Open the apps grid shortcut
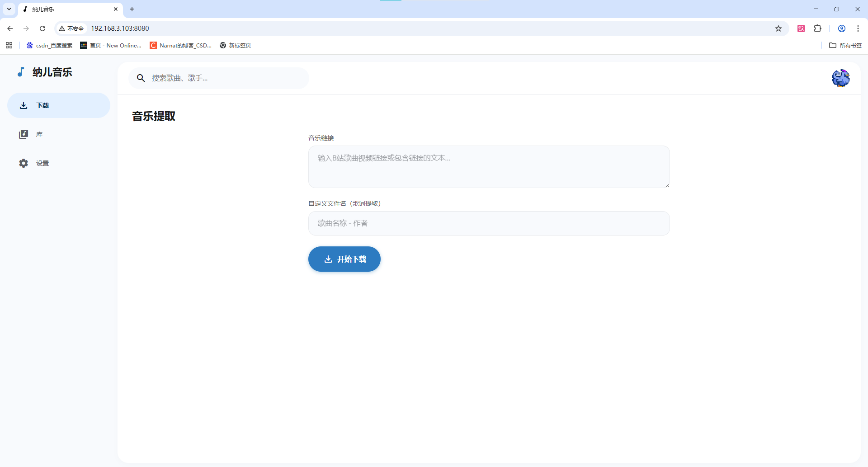 (9, 45)
